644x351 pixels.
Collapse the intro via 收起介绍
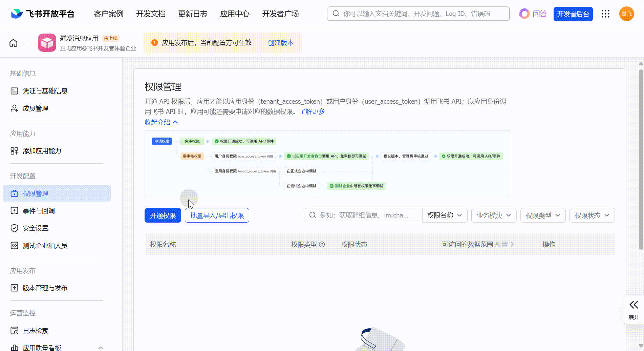[161, 122]
